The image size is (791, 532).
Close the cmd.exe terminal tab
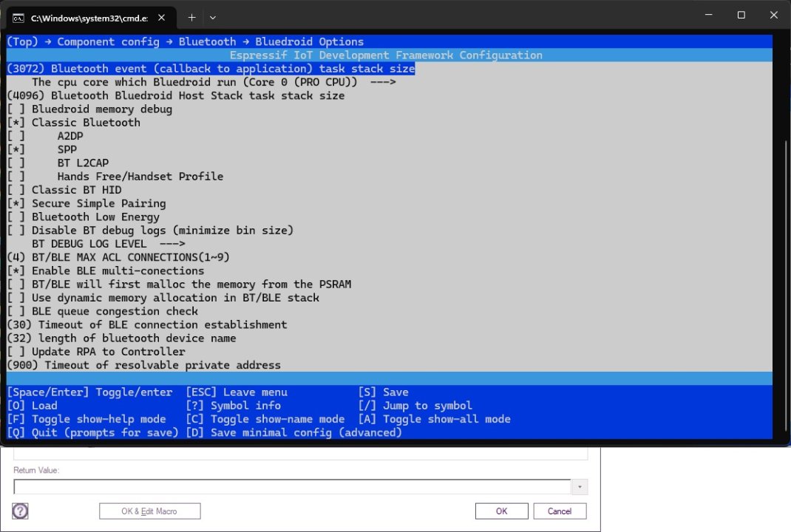tap(161, 18)
